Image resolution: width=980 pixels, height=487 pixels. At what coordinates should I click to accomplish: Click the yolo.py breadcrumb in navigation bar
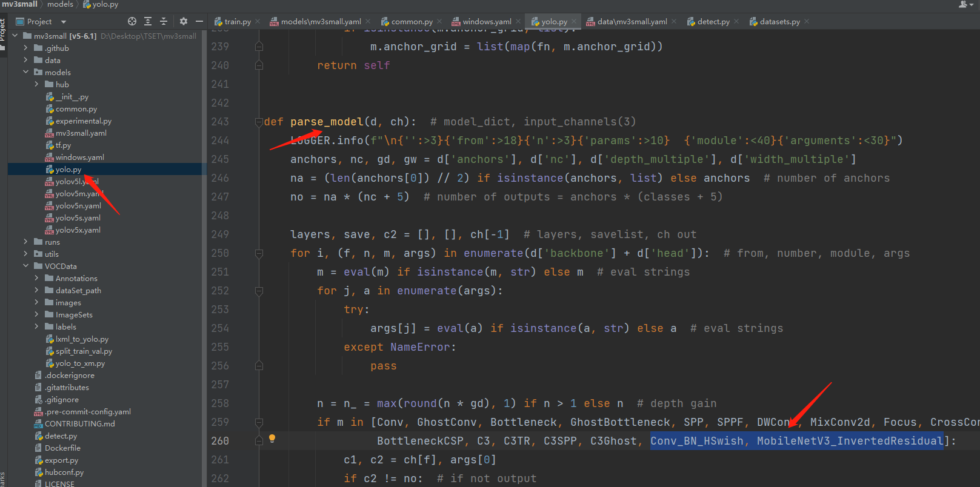101,4
